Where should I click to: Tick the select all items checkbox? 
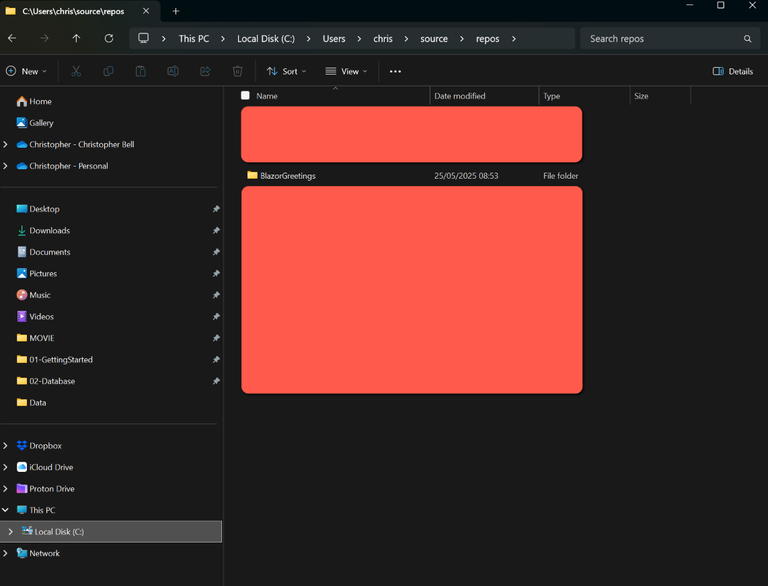245,96
